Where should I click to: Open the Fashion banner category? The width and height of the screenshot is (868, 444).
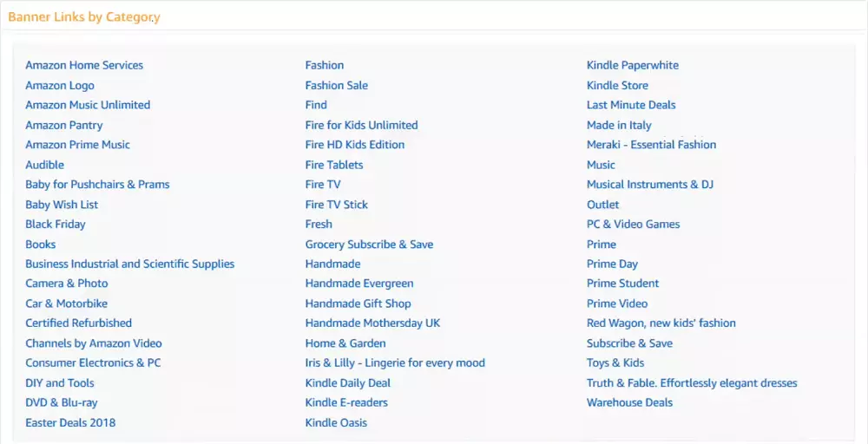pos(325,65)
